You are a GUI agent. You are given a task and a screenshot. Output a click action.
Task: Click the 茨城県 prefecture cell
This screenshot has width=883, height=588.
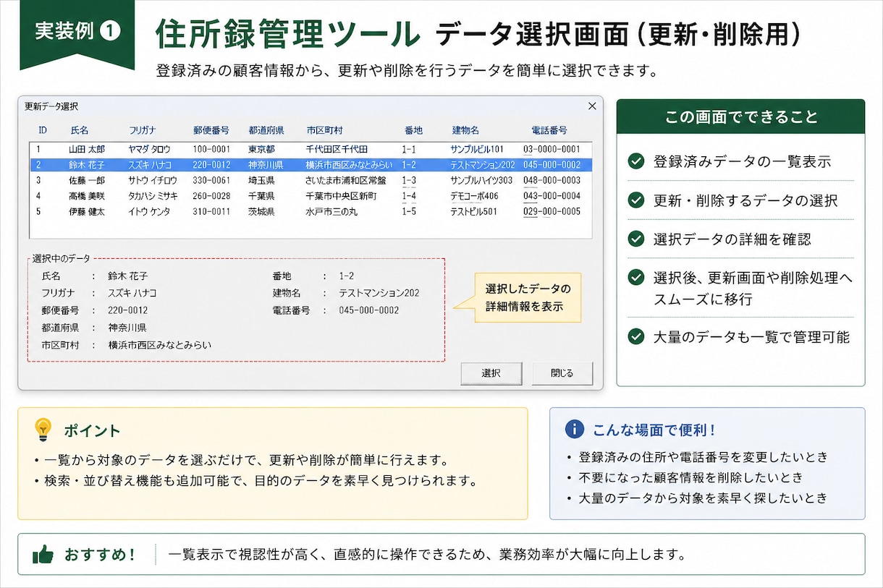(x=261, y=212)
